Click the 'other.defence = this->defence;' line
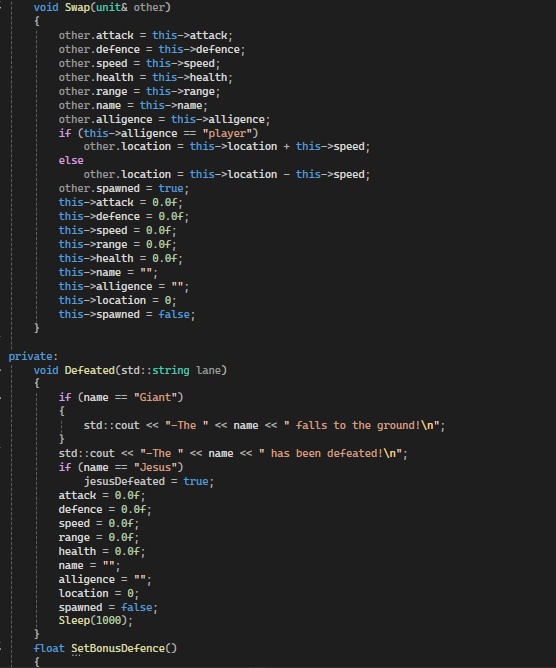556x668 pixels. [152, 49]
